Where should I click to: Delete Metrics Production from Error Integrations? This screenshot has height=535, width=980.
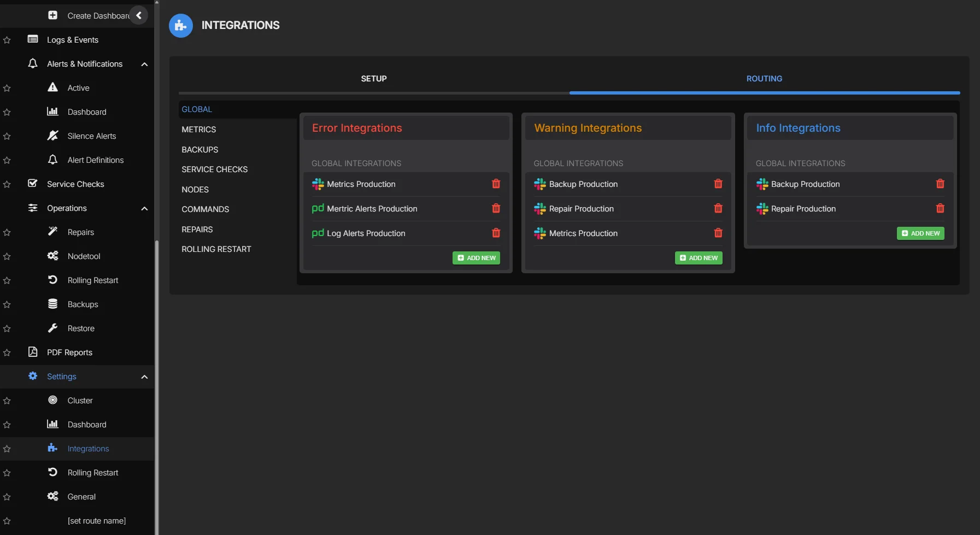point(496,184)
